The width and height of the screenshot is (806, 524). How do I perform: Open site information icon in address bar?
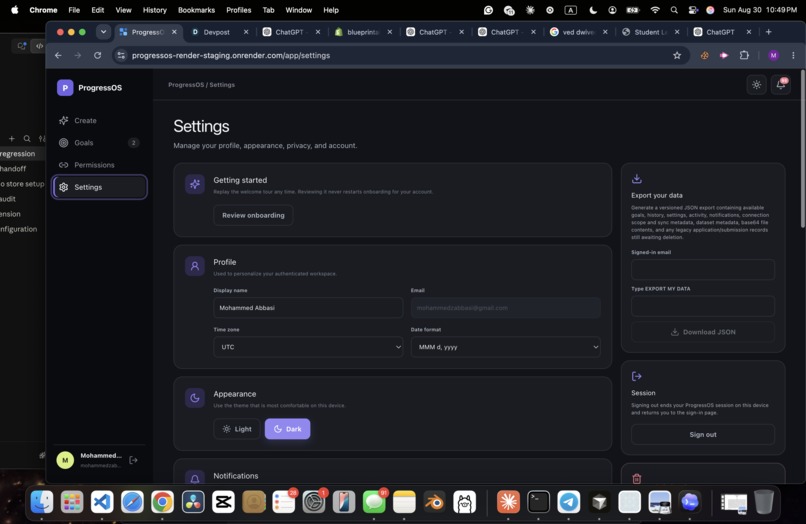pyautogui.click(x=120, y=55)
